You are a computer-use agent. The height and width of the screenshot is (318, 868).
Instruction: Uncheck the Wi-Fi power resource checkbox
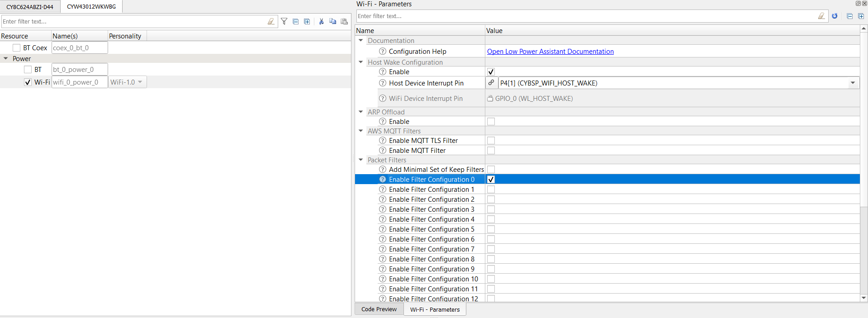point(28,82)
